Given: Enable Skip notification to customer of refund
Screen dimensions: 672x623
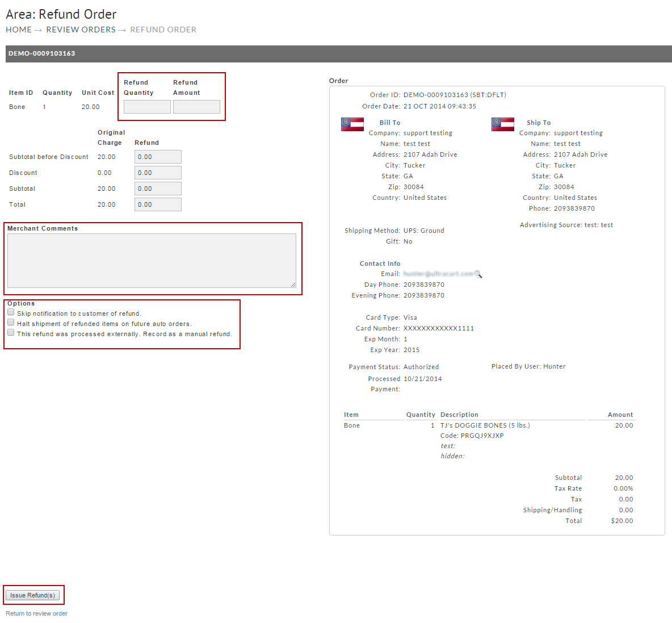Looking at the screenshot, I should (x=11, y=312).
